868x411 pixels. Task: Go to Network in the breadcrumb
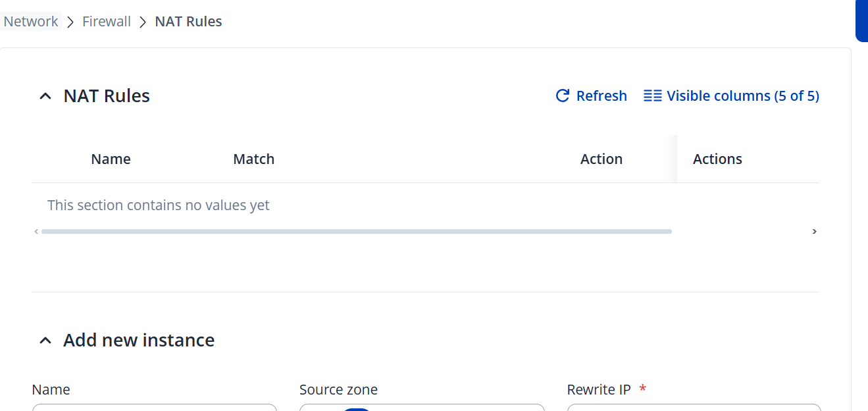click(31, 22)
